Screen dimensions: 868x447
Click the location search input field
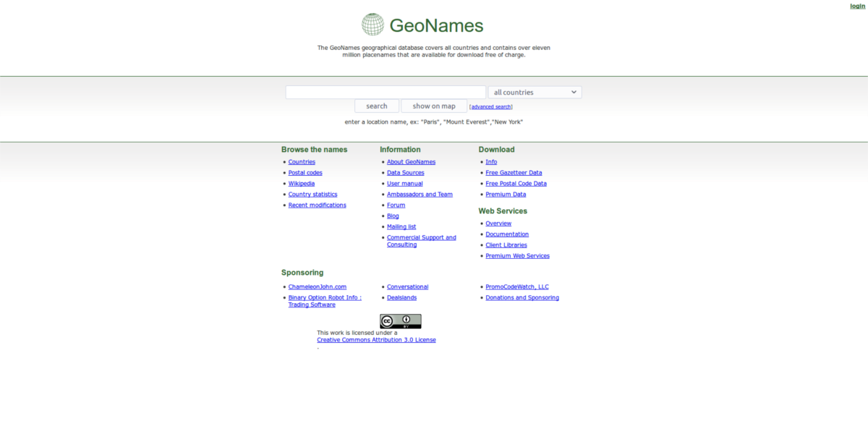[386, 93]
